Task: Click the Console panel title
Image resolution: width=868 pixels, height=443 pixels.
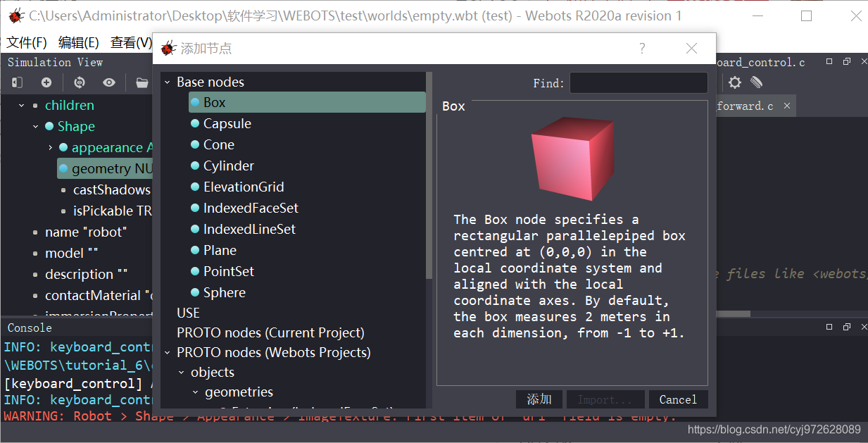Action: click(x=30, y=327)
